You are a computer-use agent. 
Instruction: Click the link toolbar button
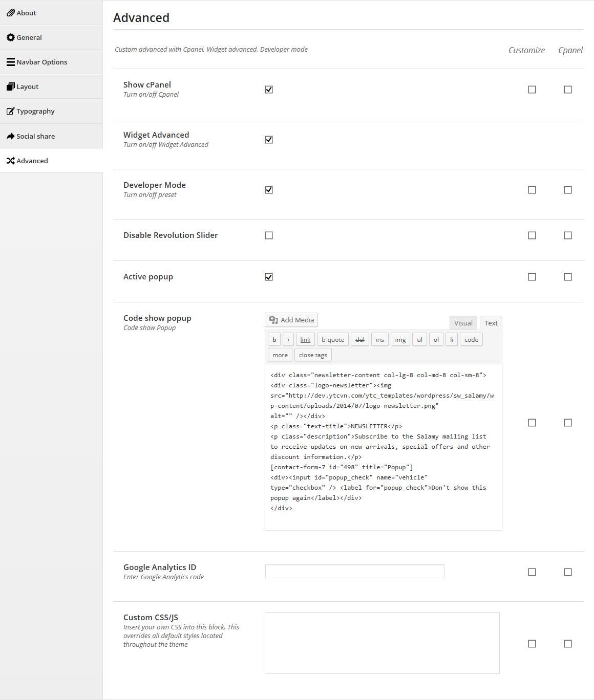[x=305, y=340]
